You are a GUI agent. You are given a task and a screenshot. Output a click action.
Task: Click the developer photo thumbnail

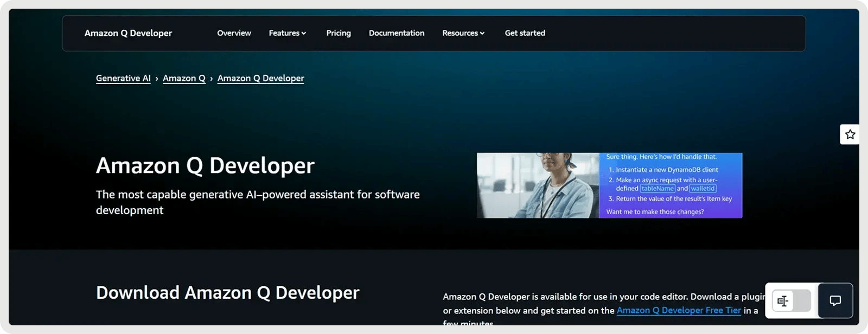coord(538,185)
